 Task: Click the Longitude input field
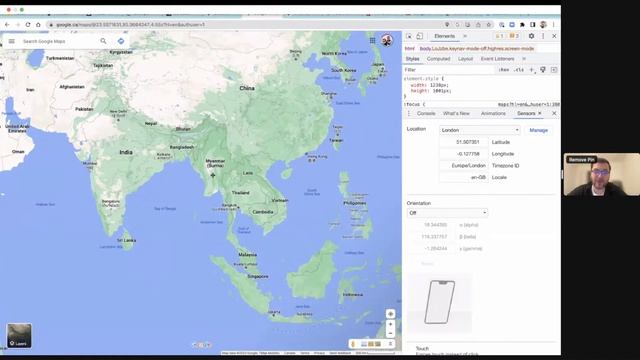coord(464,154)
